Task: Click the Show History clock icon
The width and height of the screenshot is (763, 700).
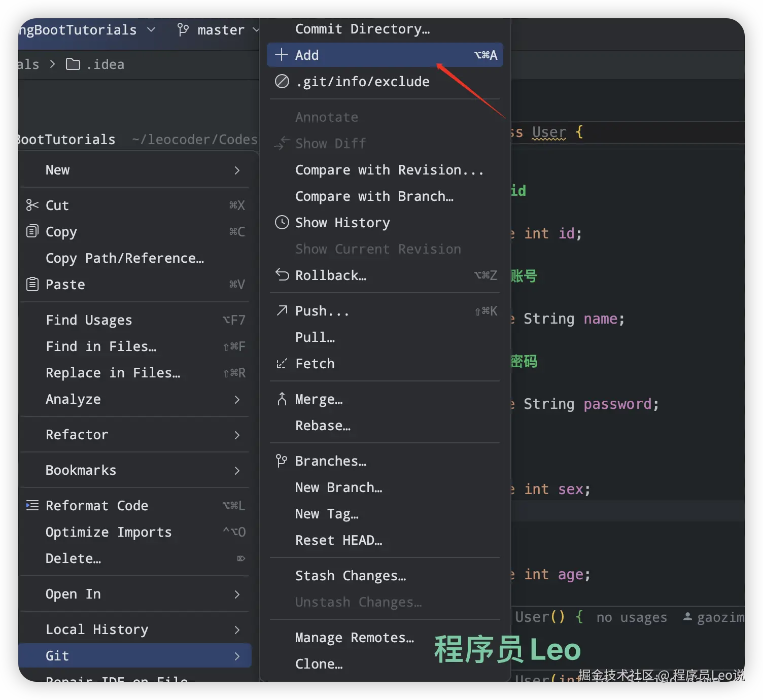Action: (282, 223)
